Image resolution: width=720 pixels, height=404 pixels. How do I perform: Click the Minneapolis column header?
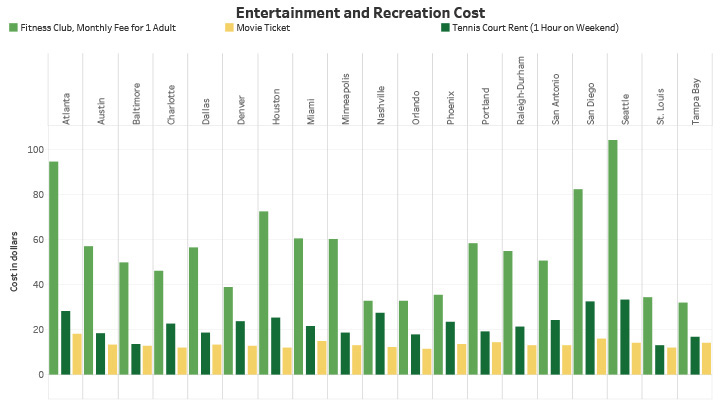coord(346,99)
